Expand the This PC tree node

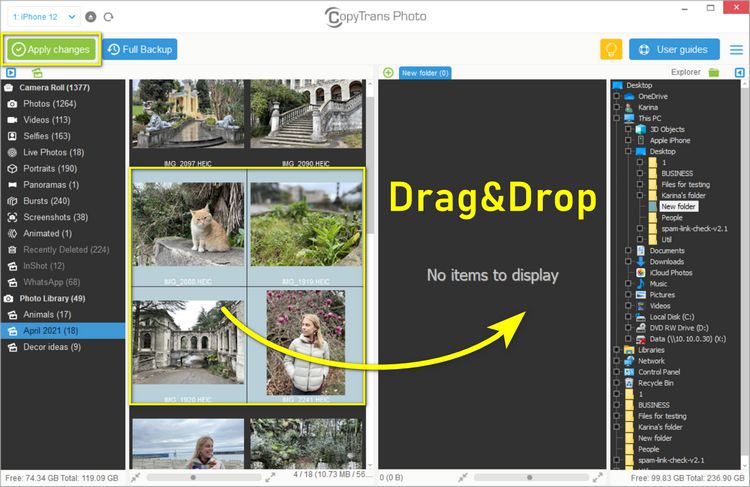point(617,118)
